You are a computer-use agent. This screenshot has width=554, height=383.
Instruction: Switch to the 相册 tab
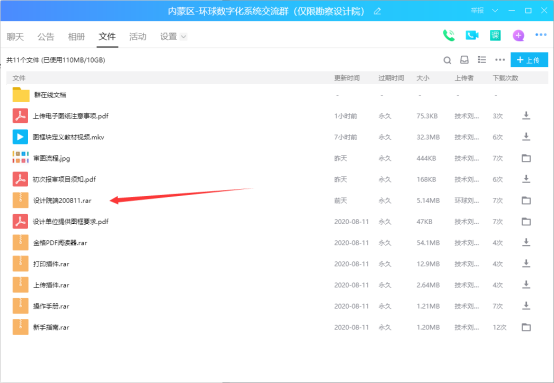coord(76,36)
